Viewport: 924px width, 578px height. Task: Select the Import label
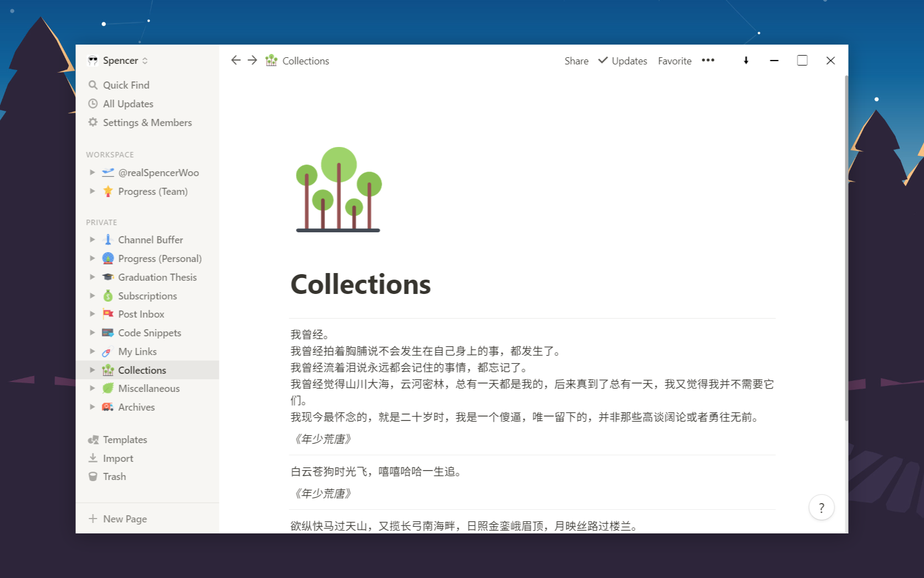point(118,458)
